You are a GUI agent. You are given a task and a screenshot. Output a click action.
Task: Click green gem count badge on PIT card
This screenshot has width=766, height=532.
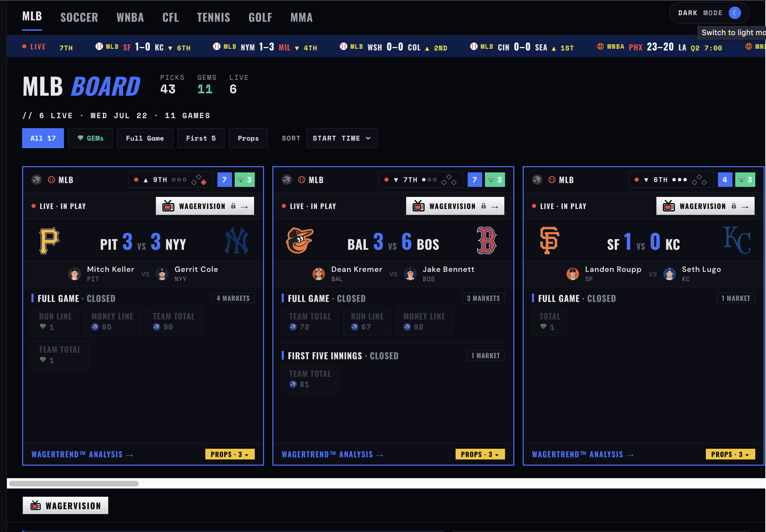click(245, 180)
